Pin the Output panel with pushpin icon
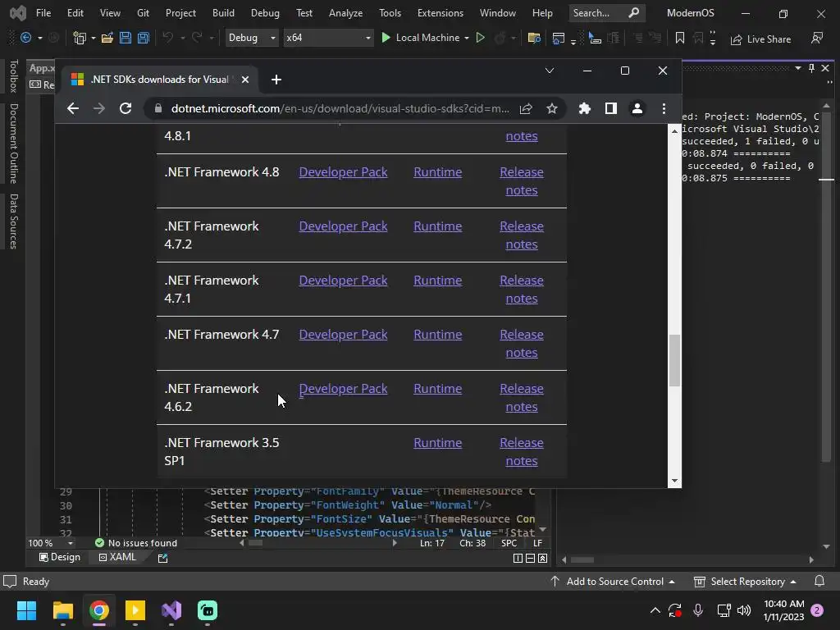Screen dimensions: 840x630 [x=811, y=68]
